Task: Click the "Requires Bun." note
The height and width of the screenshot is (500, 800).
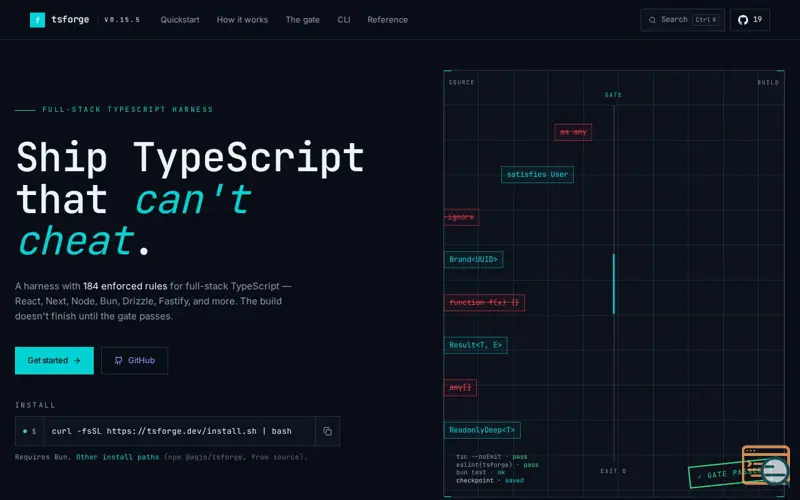Action: (x=43, y=457)
